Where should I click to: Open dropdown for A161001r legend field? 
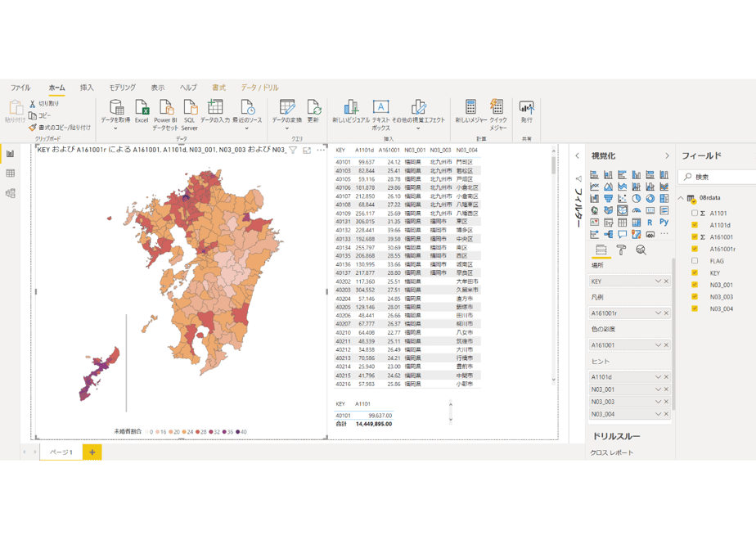(658, 313)
